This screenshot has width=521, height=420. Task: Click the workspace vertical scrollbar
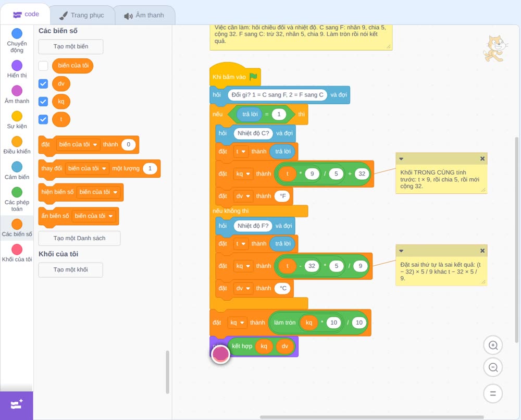pyautogui.click(x=516, y=240)
